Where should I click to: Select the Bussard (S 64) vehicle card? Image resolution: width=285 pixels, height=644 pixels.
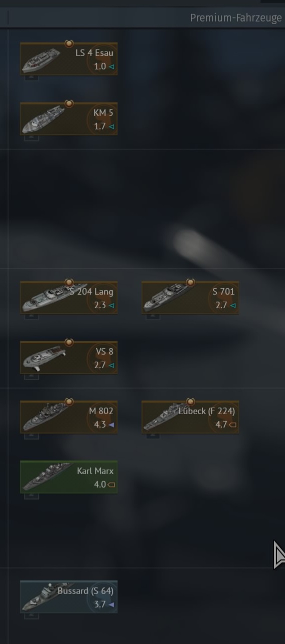69,597
